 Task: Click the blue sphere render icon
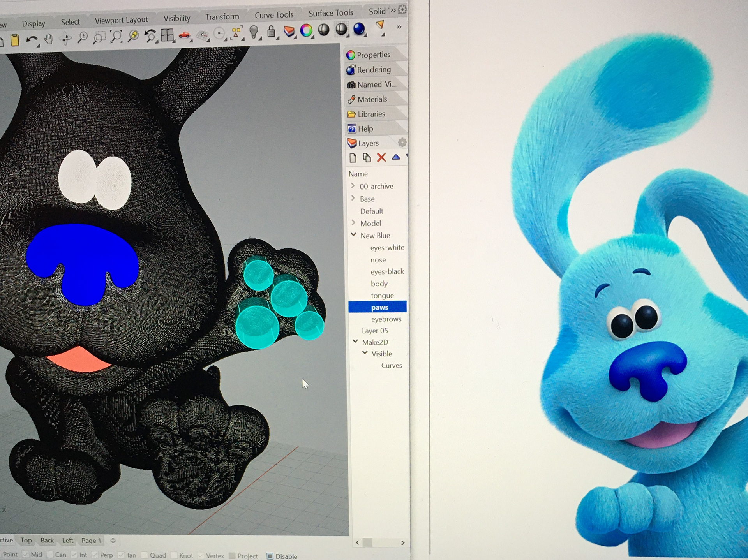coord(359,29)
